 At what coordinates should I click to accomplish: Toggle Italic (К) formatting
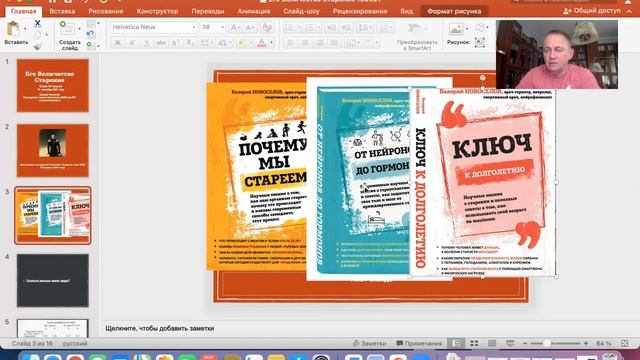(x=132, y=43)
